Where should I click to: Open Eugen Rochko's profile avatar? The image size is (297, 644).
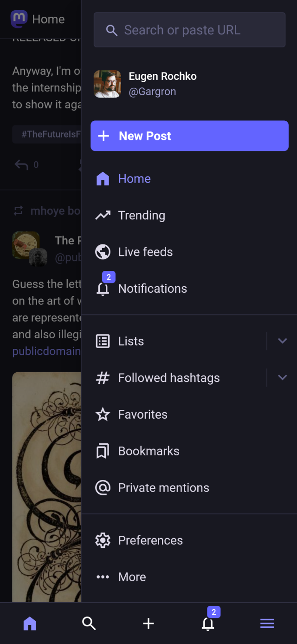108,84
